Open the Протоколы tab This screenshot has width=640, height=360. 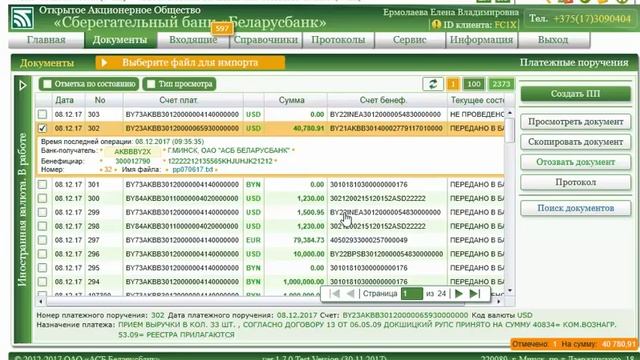338,40
